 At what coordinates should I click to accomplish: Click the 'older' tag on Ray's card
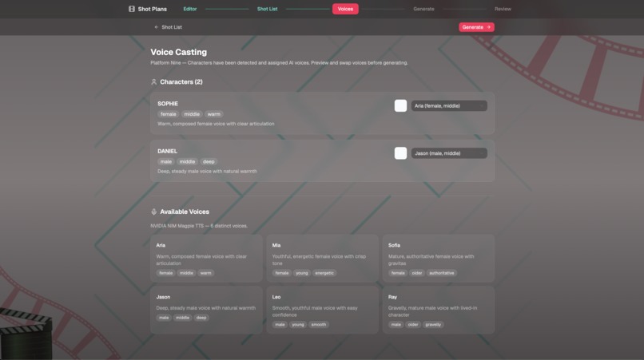pyautogui.click(x=413, y=325)
